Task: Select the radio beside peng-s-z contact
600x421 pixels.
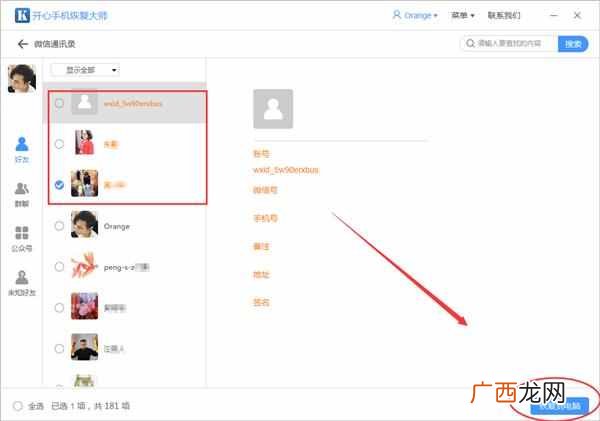Action: pyautogui.click(x=59, y=267)
